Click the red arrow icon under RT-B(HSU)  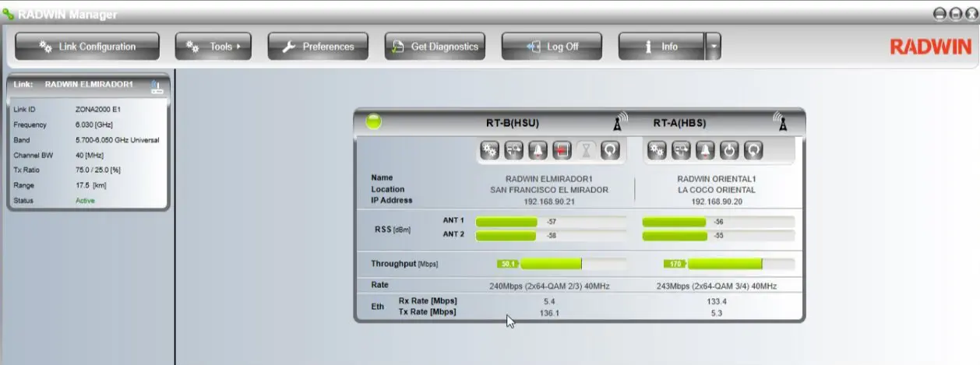pyautogui.click(x=562, y=149)
